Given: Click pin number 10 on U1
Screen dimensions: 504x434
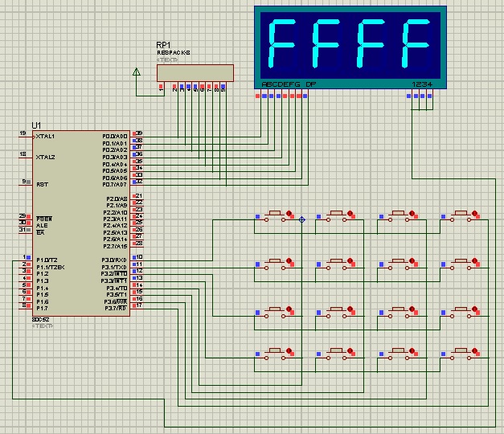Looking at the screenshot, I should (x=140, y=257).
